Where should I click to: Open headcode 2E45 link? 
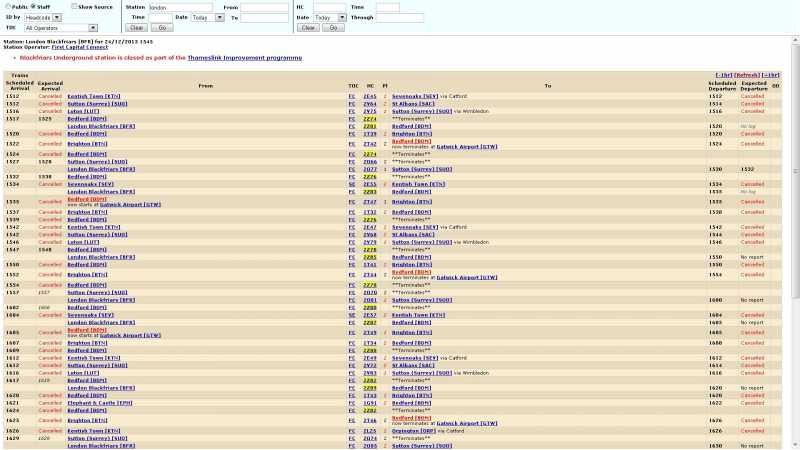point(370,96)
